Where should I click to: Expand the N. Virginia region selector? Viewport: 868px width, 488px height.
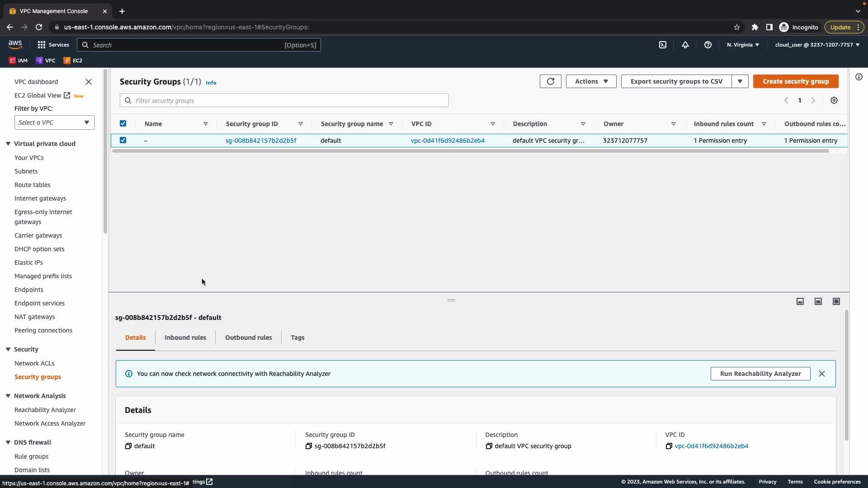tap(743, 45)
